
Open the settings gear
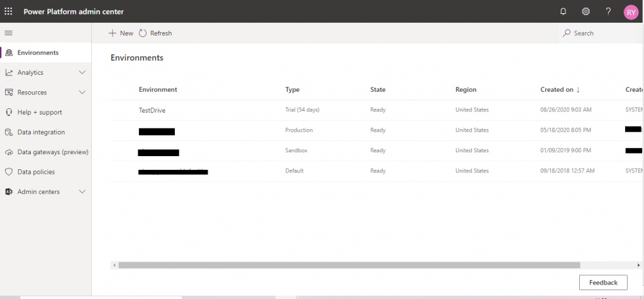(x=586, y=11)
